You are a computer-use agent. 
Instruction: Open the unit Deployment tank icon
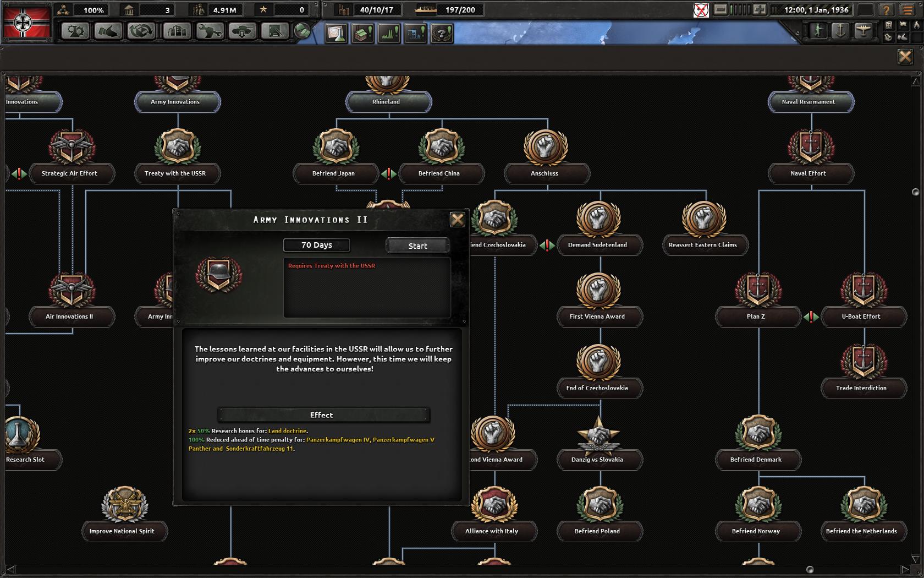242,31
